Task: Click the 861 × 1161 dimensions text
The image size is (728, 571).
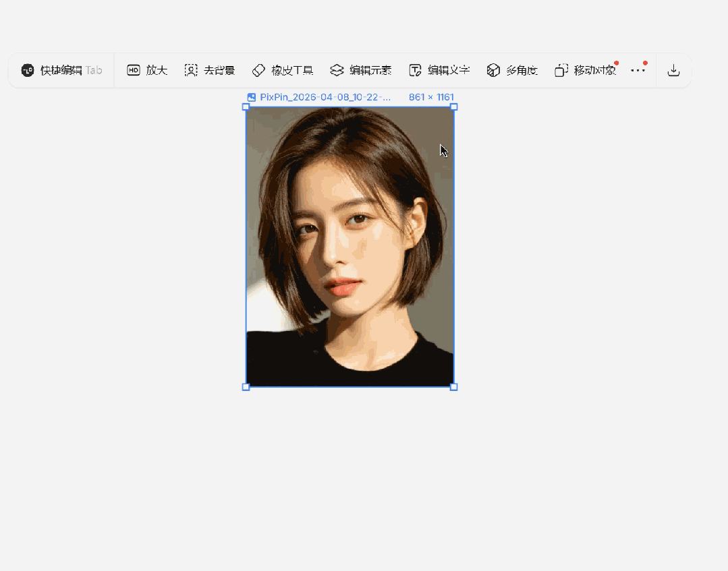Action: [x=431, y=97]
